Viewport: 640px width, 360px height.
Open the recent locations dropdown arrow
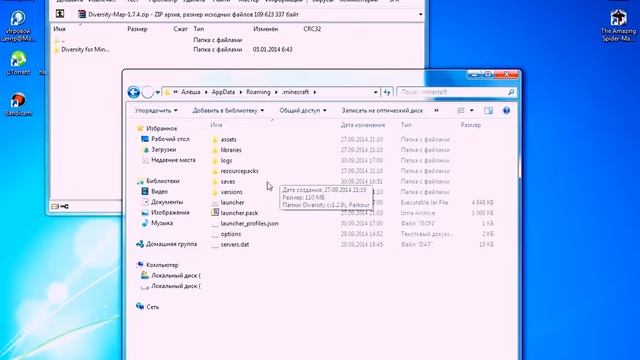[x=158, y=93]
